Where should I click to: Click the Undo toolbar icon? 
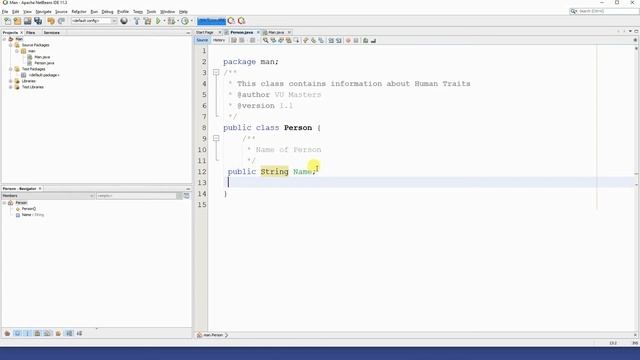(51, 21)
